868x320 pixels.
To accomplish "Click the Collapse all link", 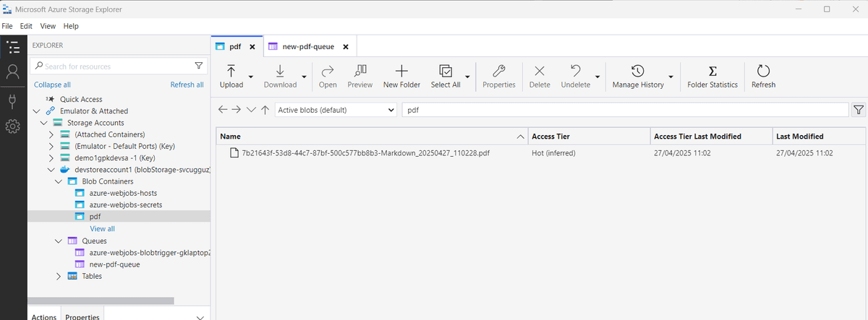I will (x=52, y=85).
